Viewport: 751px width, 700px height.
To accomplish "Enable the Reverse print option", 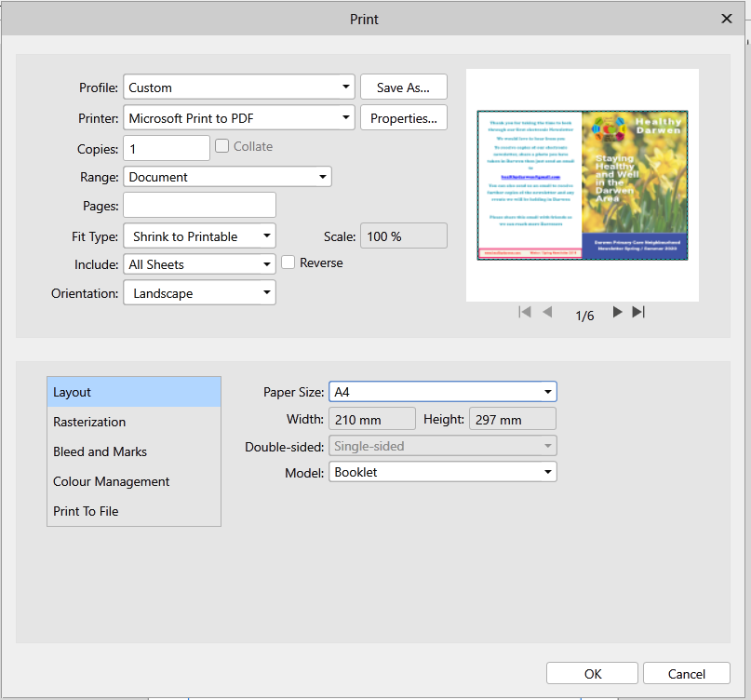I will point(288,262).
